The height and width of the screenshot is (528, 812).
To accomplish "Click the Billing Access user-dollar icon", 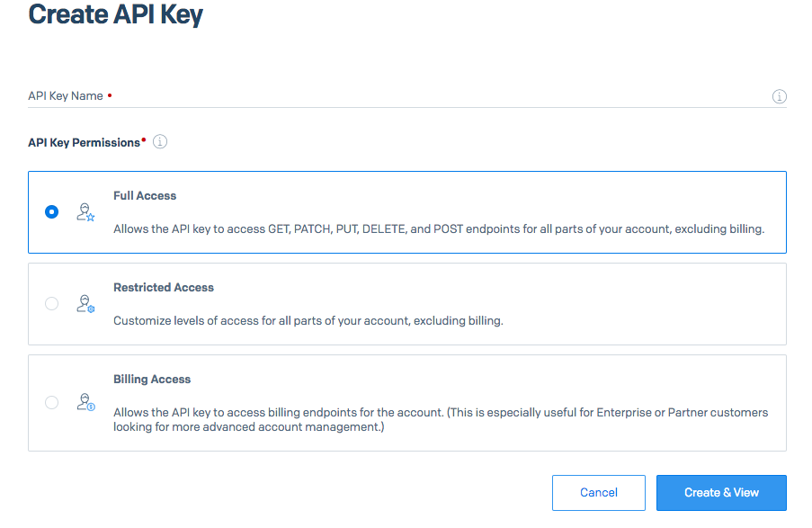I will coord(85,402).
